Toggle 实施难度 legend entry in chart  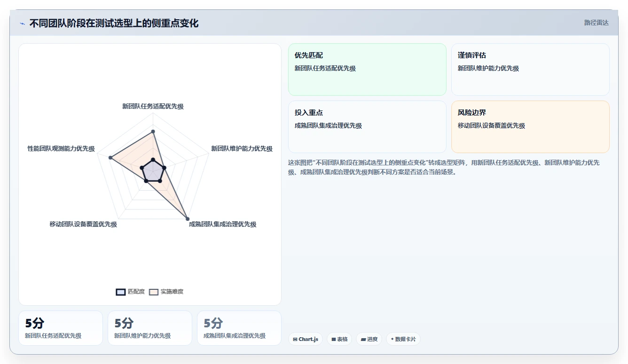(166, 292)
